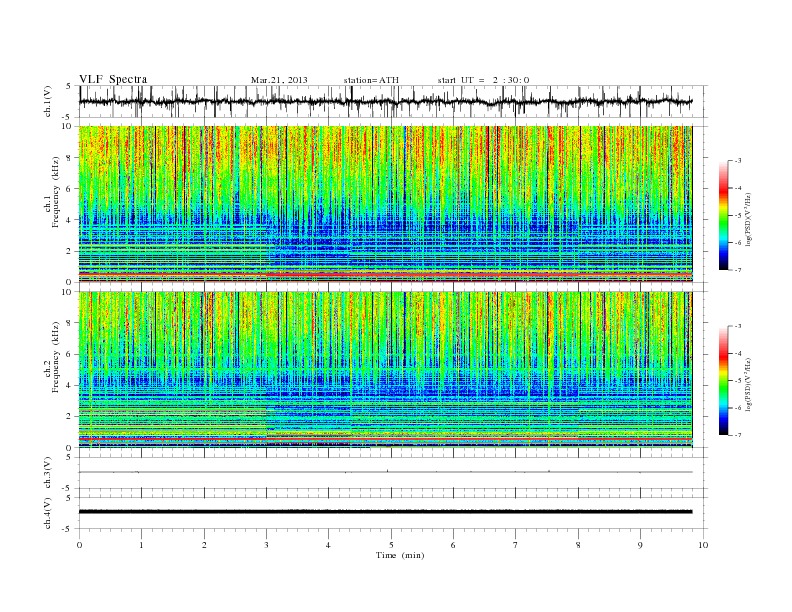792x612 pixels.
Task: Click the "-3" label on ch.1 colorbar
Action: tap(738, 161)
